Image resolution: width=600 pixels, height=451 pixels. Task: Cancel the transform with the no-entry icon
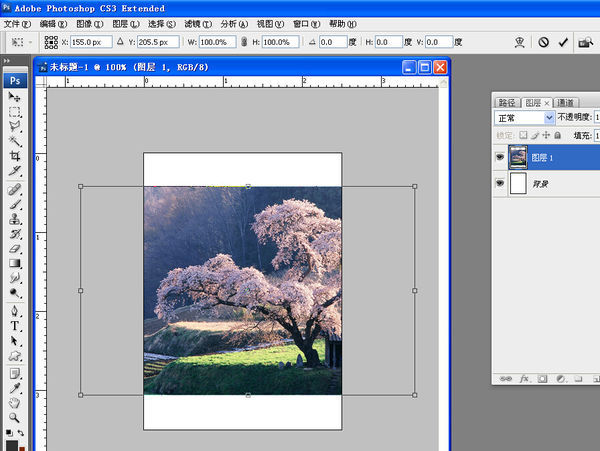(543, 43)
